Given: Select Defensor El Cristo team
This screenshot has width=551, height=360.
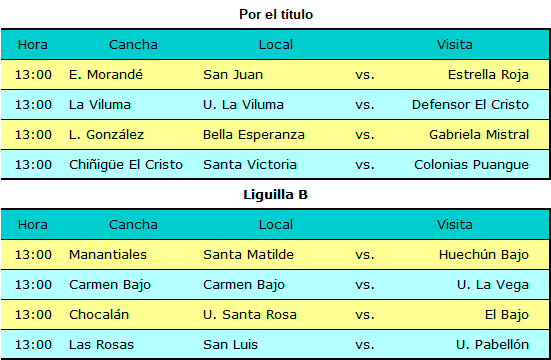Looking at the screenshot, I should click(470, 104).
